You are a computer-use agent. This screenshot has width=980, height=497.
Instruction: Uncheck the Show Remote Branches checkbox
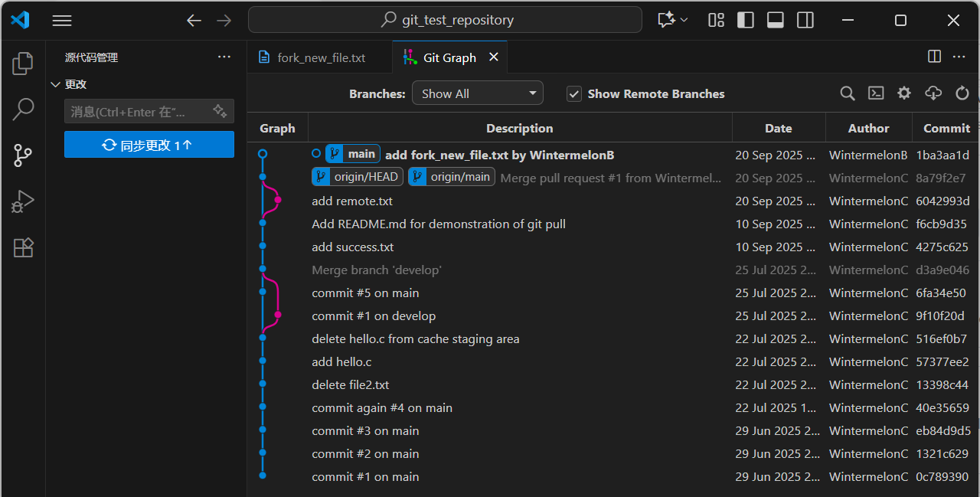coord(573,94)
